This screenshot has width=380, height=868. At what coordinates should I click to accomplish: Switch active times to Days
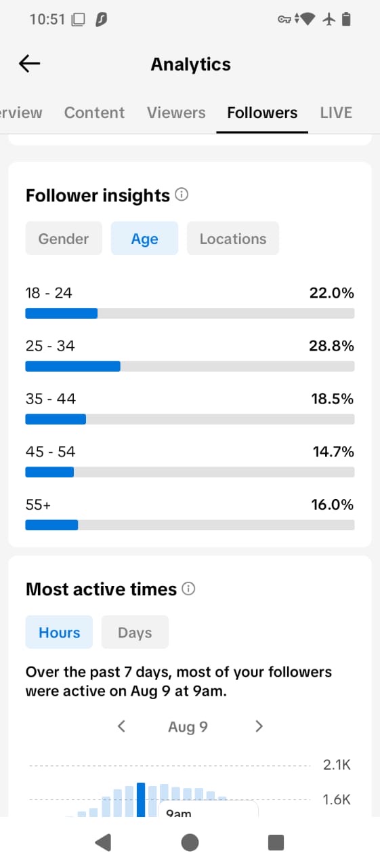(135, 633)
